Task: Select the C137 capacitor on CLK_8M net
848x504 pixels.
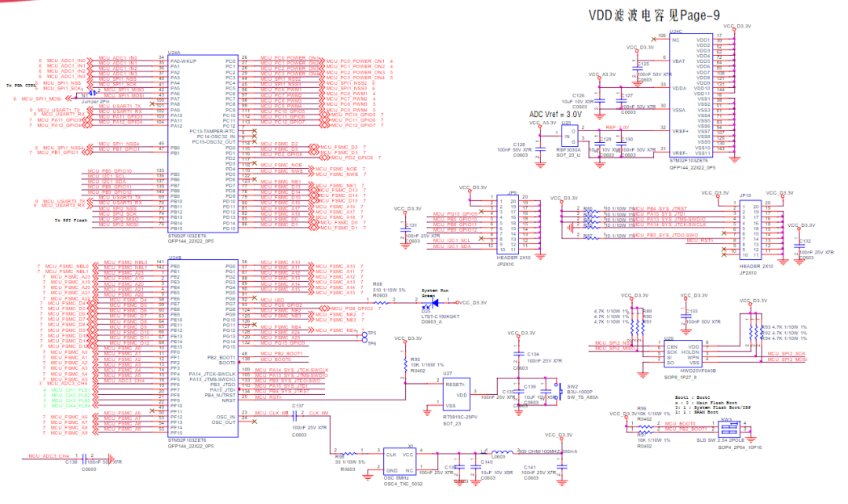Action: pos(294,416)
